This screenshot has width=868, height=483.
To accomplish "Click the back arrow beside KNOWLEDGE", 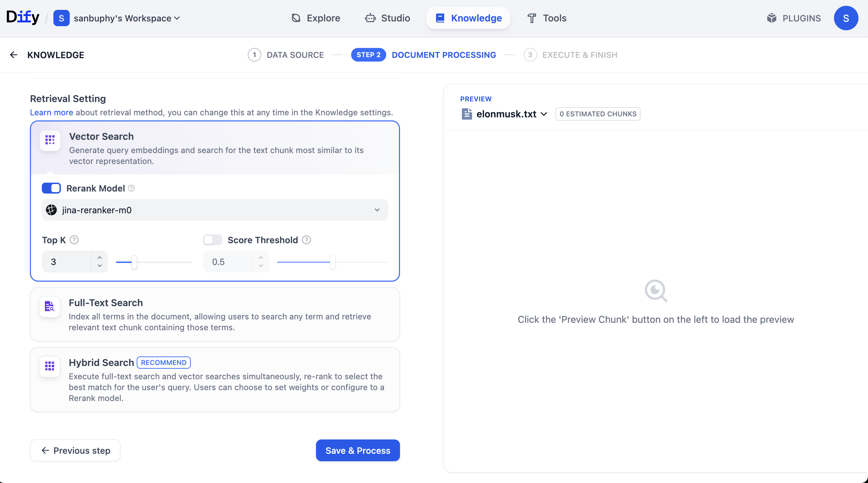I will (x=14, y=55).
